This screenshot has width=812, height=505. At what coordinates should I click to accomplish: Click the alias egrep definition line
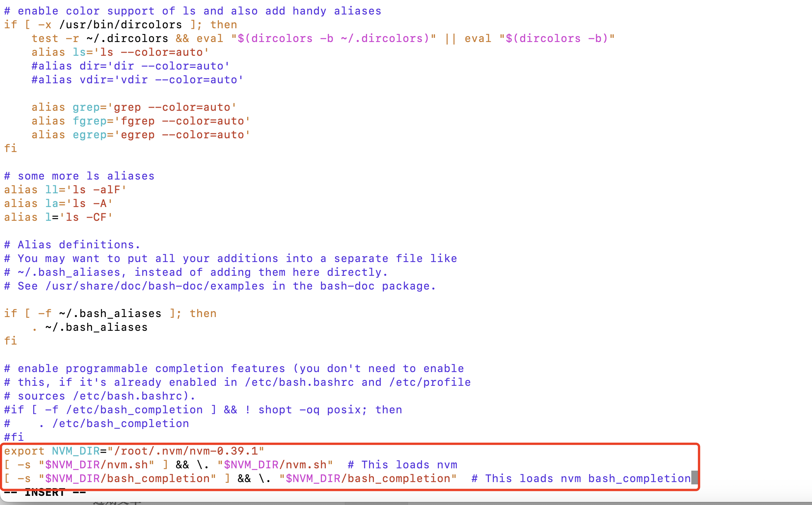click(141, 135)
